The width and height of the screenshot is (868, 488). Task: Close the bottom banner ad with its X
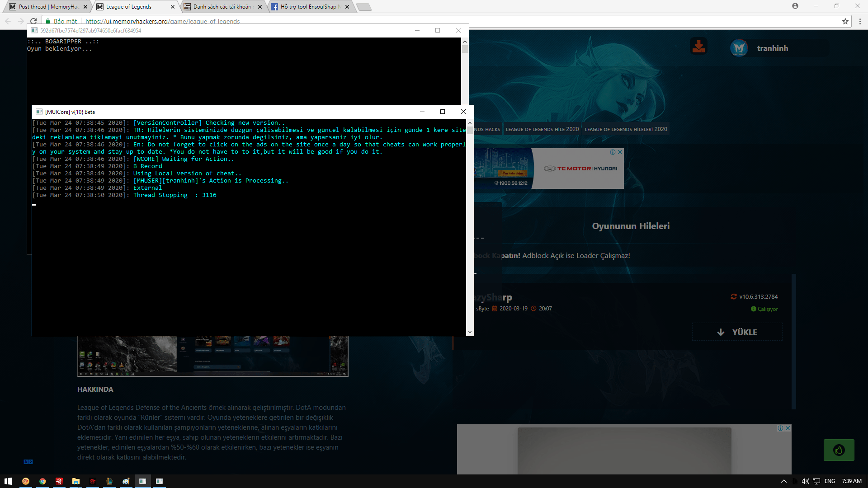click(x=788, y=428)
